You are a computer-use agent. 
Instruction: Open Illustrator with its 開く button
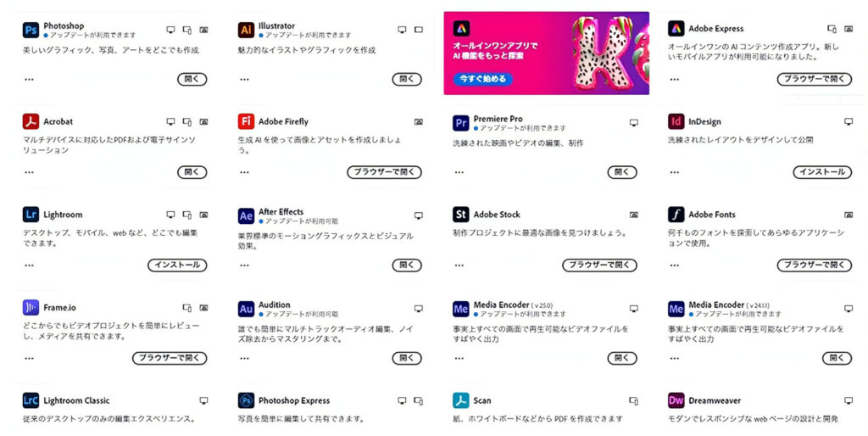coord(407,79)
